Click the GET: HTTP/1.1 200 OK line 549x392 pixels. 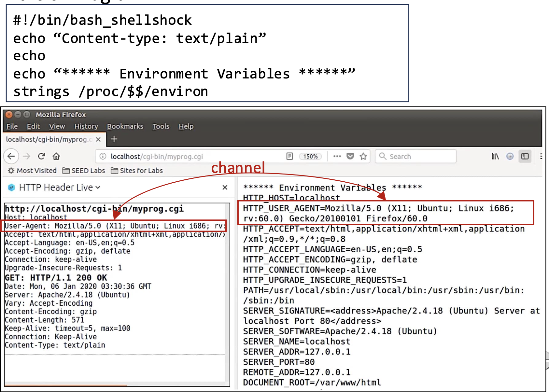56,277
